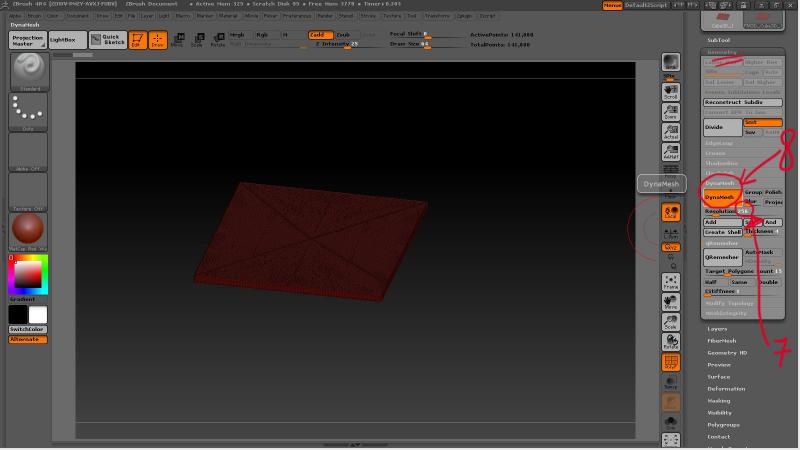Click the Add button under DynaMesh
The image size is (800, 450).
(722, 222)
